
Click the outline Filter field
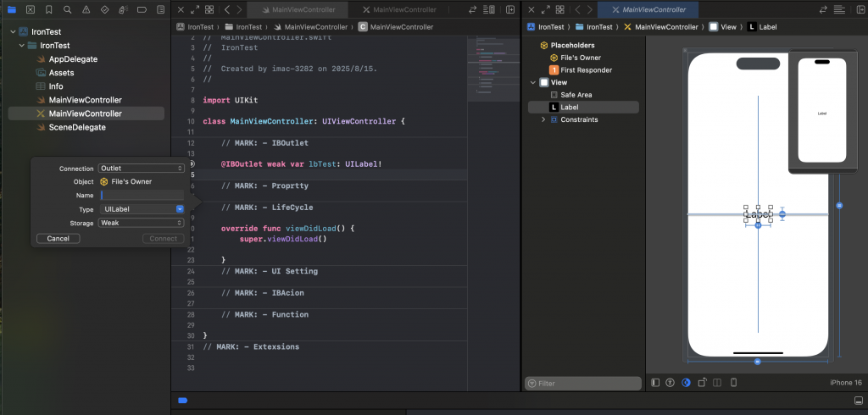click(583, 384)
